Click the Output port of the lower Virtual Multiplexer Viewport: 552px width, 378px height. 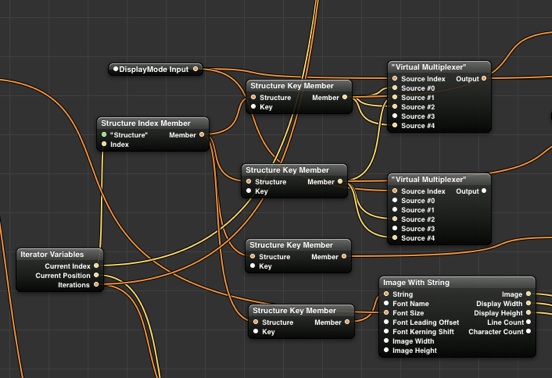coord(484,191)
